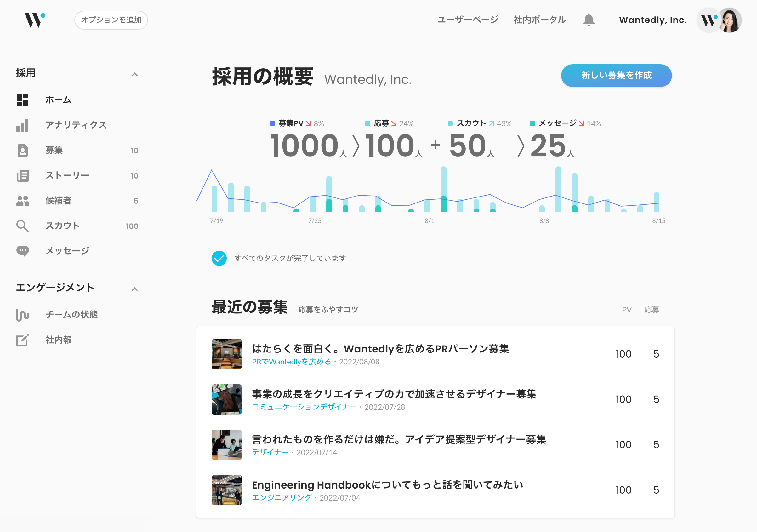Go to ユーザーページ link

468,20
